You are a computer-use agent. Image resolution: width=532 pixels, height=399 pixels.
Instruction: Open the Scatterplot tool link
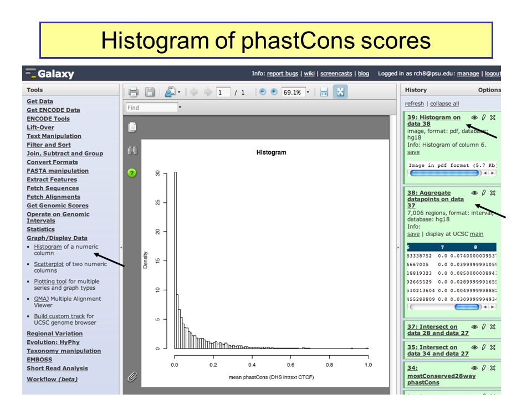click(49, 264)
